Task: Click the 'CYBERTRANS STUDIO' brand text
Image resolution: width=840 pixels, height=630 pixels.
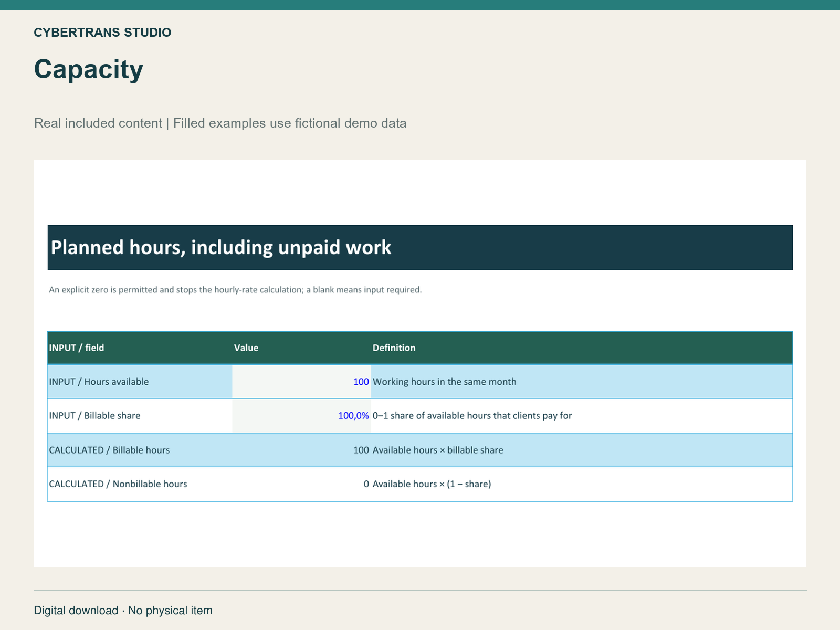Action: pyautogui.click(x=102, y=33)
